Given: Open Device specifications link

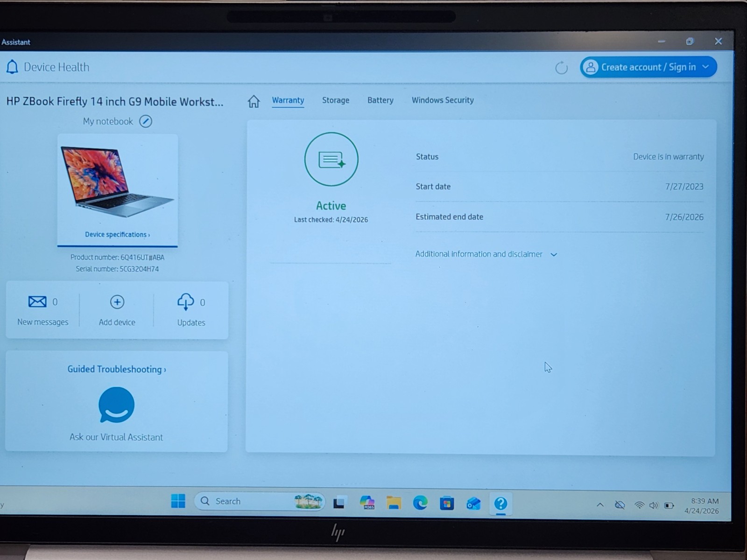Looking at the screenshot, I should [x=117, y=235].
